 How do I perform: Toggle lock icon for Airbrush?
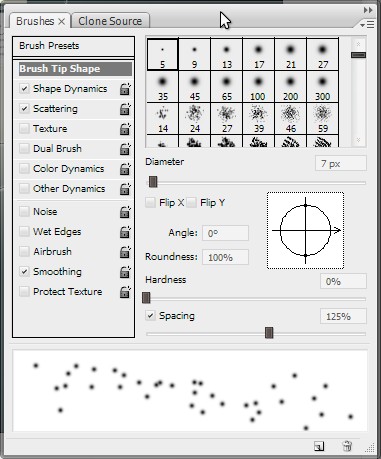coord(125,252)
